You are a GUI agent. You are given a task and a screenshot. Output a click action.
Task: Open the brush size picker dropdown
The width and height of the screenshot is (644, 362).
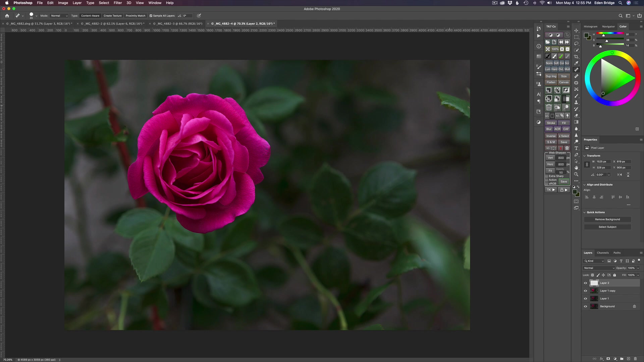point(36,16)
